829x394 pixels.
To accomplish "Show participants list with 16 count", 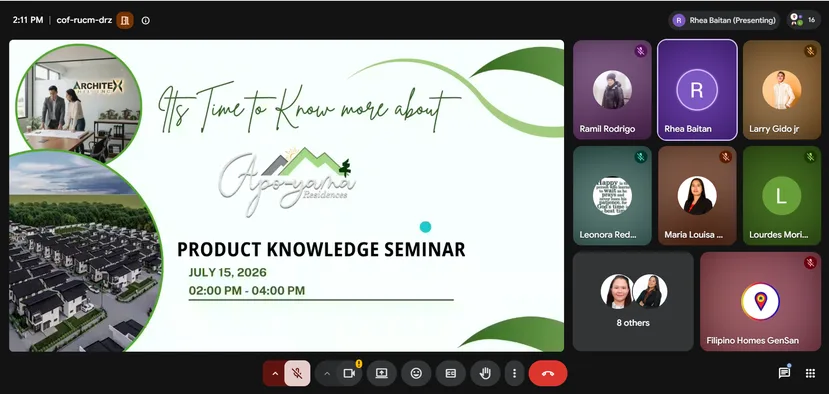I will click(x=803, y=20).
